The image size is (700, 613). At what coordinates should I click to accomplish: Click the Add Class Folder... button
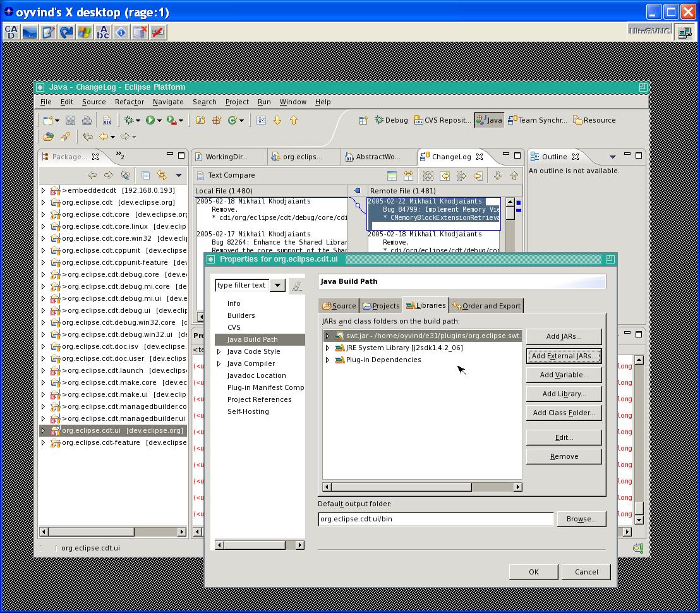coord(564,413)
